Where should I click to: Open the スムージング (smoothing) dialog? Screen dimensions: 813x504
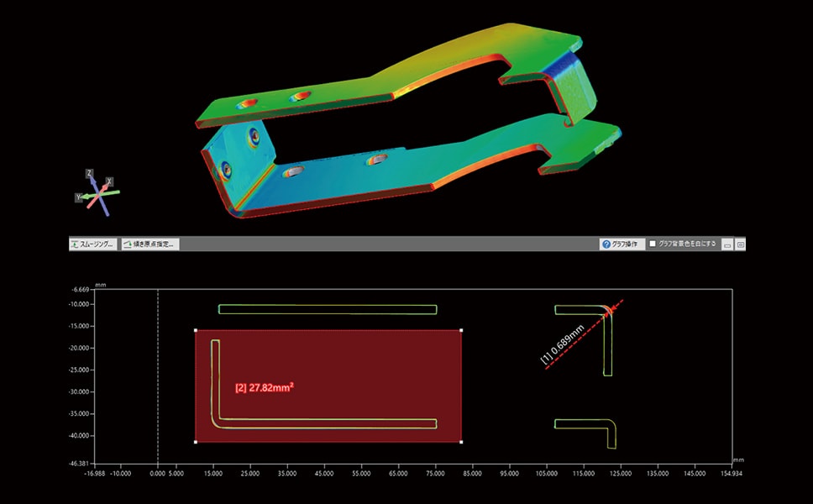(93, 244)
